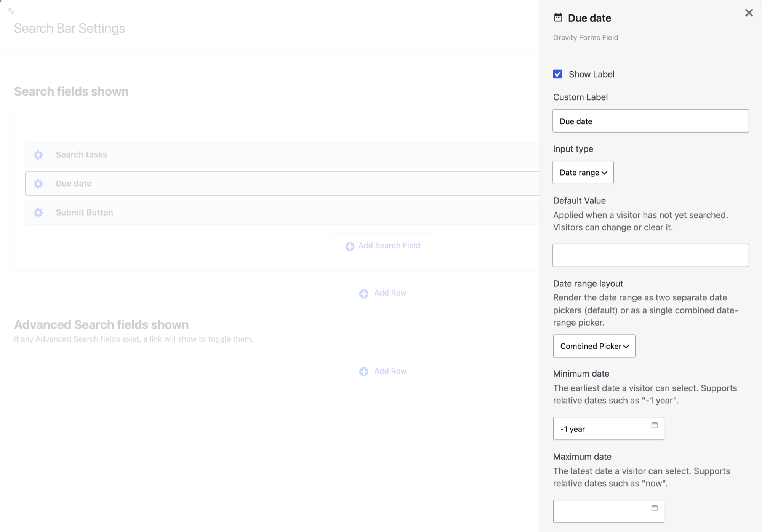
Task: Click the Search Bar Settings title
Action: (x=69, y=28)
